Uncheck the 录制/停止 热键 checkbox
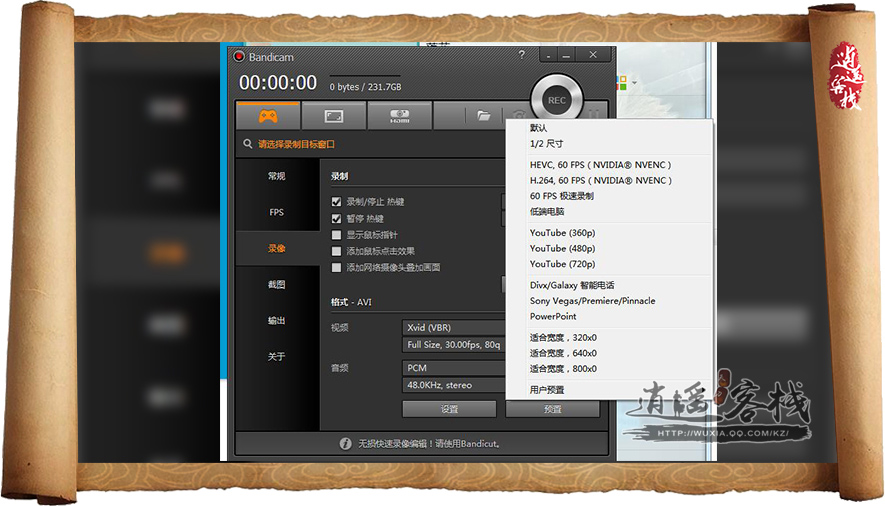The image size is (885, 506). (336, 201)
